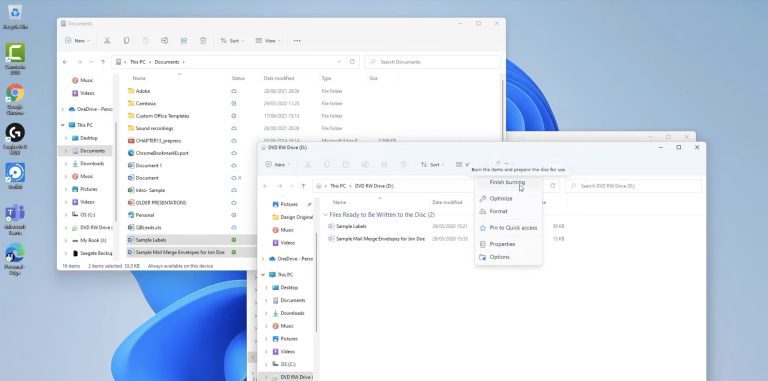Viewport: 768px width, 381px height.
Task: Open Microsoft Edge desktop shortcut
Action: coord(15,259)
